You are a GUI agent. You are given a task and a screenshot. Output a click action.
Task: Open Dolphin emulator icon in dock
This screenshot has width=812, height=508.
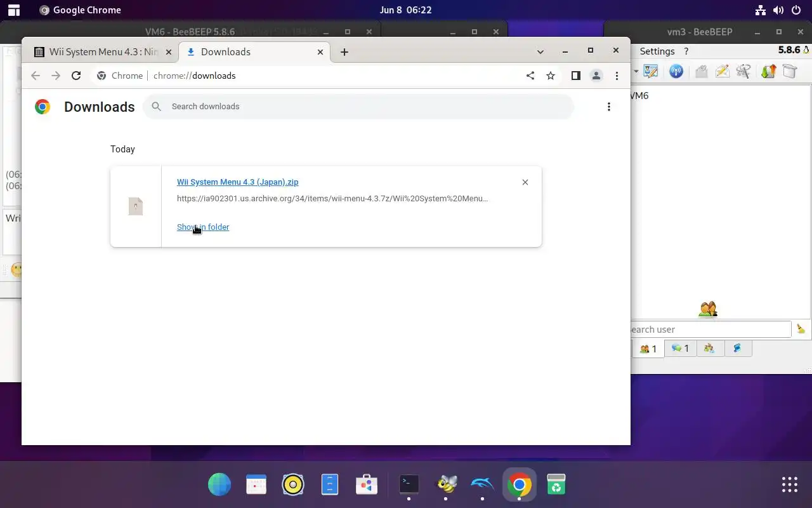point(483,485)
